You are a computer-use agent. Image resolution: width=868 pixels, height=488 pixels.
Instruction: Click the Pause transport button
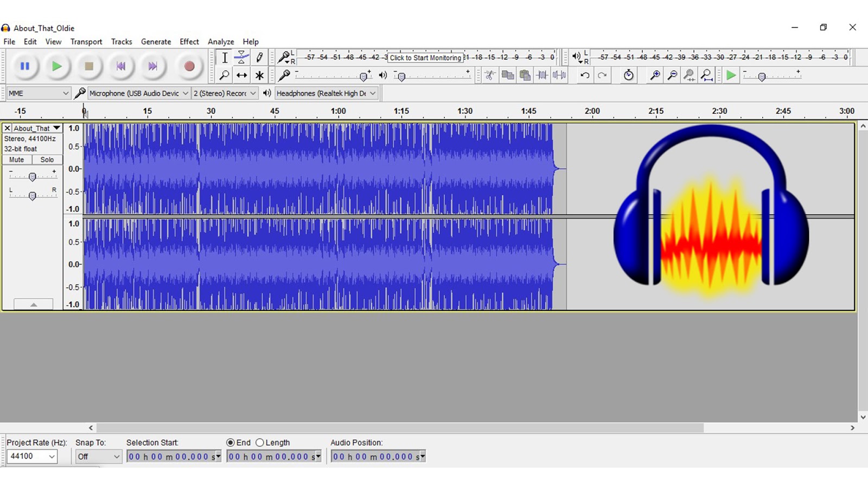(25, 66)
